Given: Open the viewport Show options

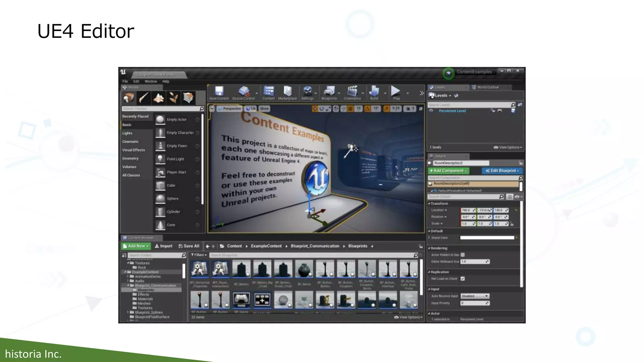Looking at the screenshot, I should point(264,109).
